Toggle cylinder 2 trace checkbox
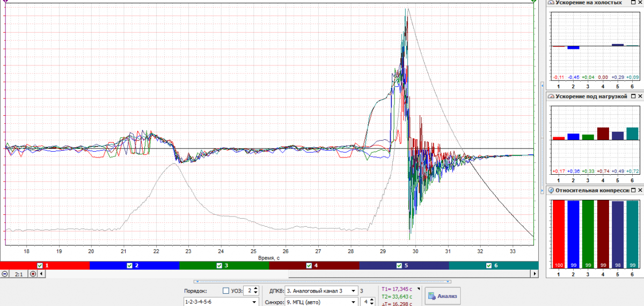This screenshot has height=306, width=644. 129,265
